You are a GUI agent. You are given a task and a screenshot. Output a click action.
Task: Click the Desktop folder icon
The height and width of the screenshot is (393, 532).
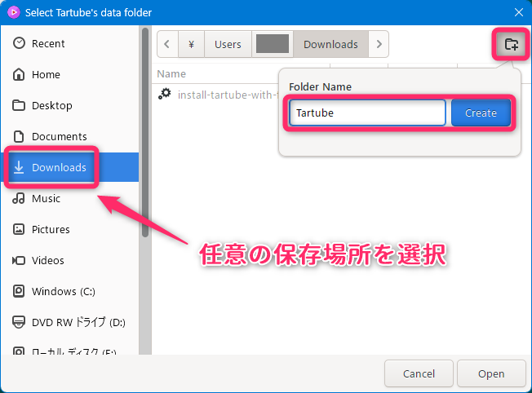pos(19,105)
